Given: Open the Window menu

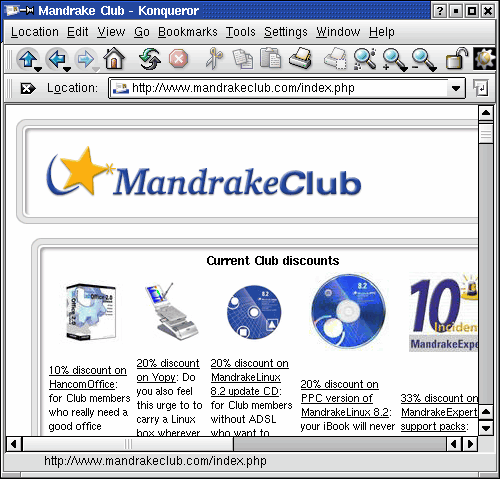Looking at the screenshot, I should 338,32.
